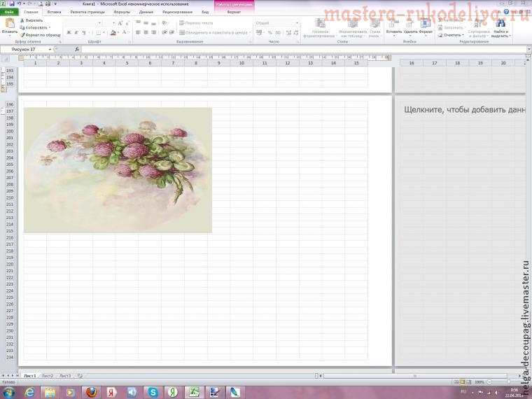
Task: Increase font size with the large A icon
Action: tap(120, 23)
